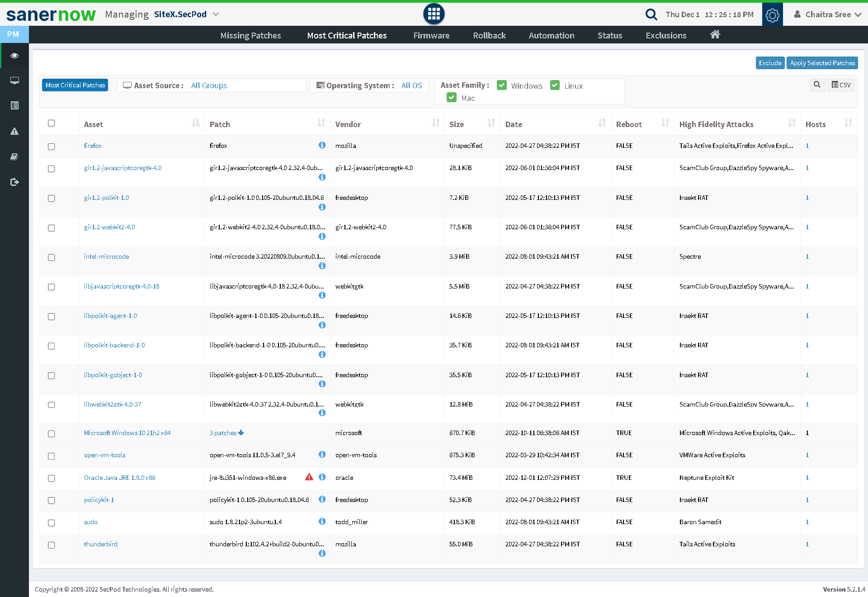Open the open-vm-tools asset link
This screenshot has width=868, height=597.
104,455
